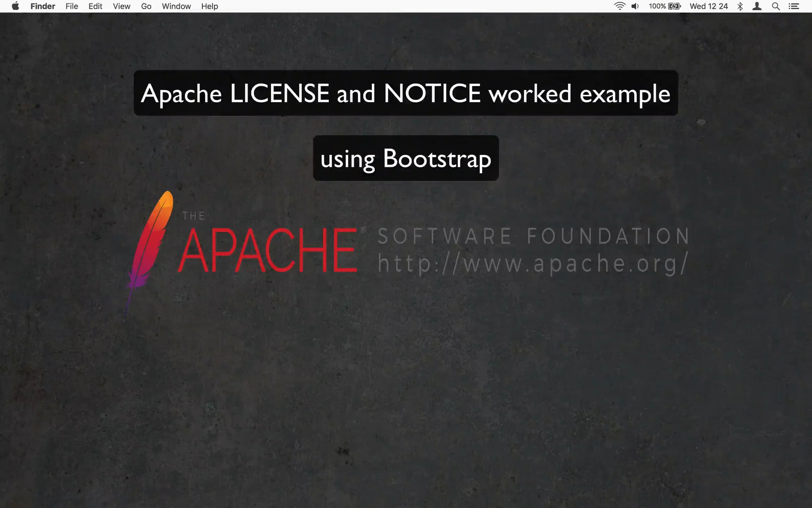Open the Finder application menu
812x508 pixels.
point(43,6)
